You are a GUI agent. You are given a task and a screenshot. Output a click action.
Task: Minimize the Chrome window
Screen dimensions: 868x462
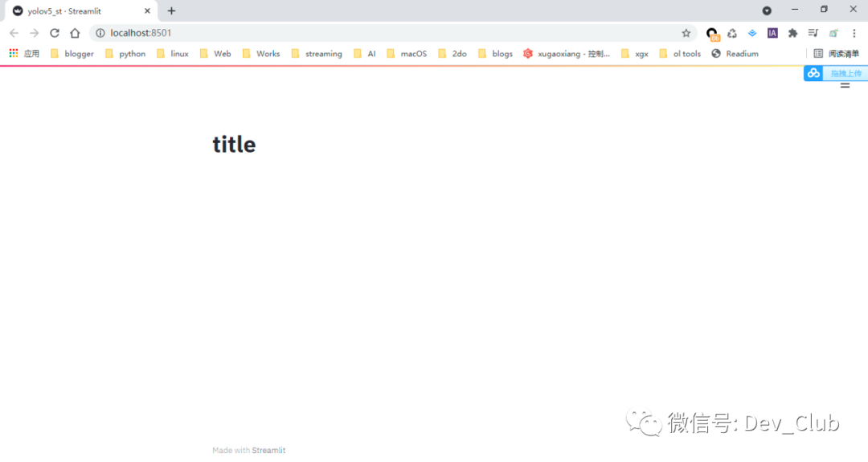pyautogui.click(x=795, y=10)
